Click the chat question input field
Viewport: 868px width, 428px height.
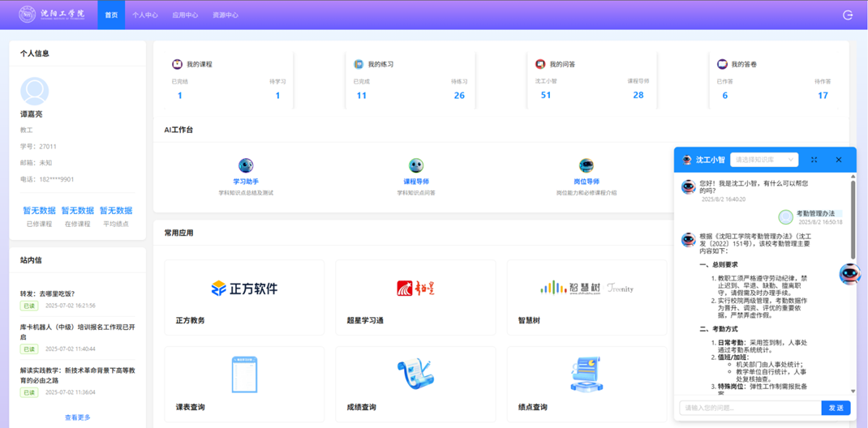(750, 408)
